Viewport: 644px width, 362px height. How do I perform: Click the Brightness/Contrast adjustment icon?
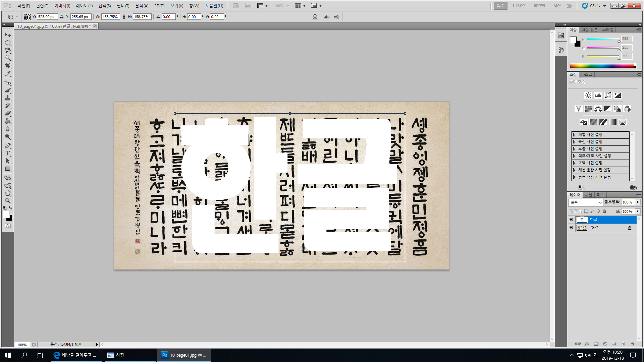[588, 96]
